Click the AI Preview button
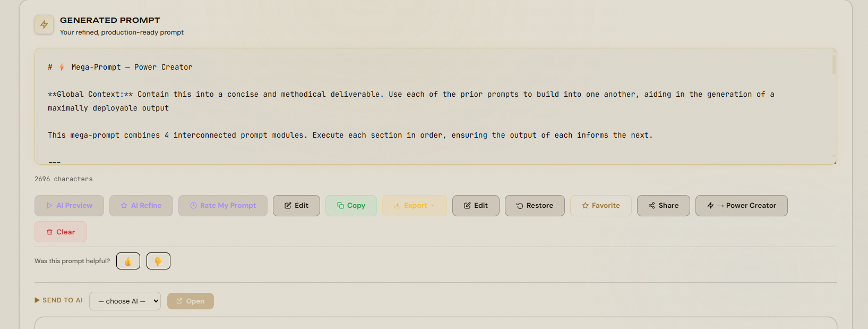This screenshot has height=329, width=868. (69, 206)
